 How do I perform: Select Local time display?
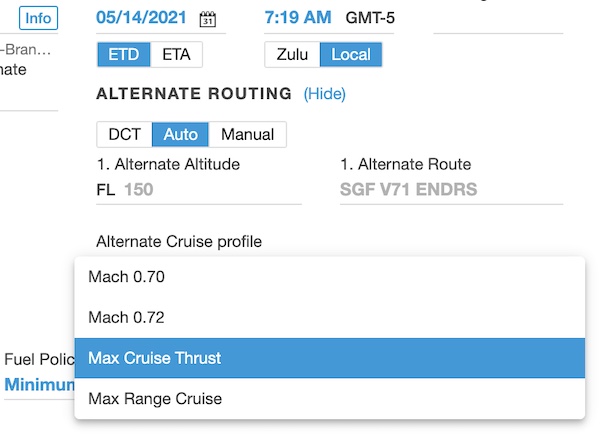(x=350, y=54)
